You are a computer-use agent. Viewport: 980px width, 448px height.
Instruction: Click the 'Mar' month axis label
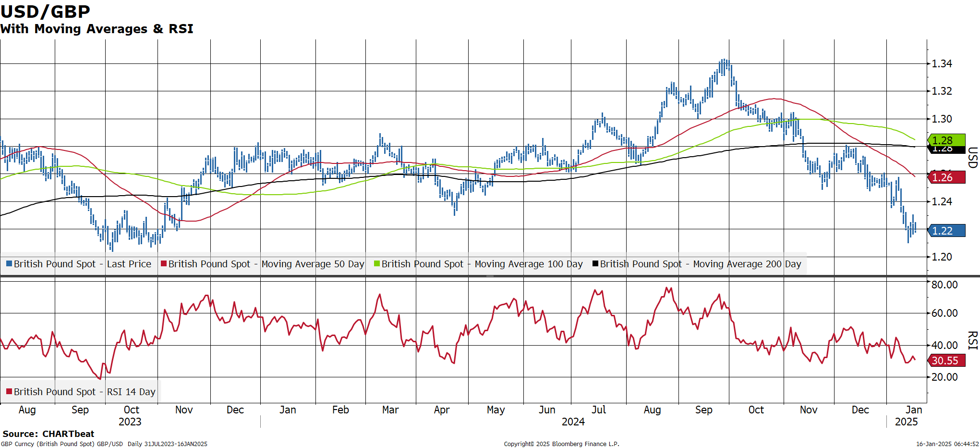[390, 410]
